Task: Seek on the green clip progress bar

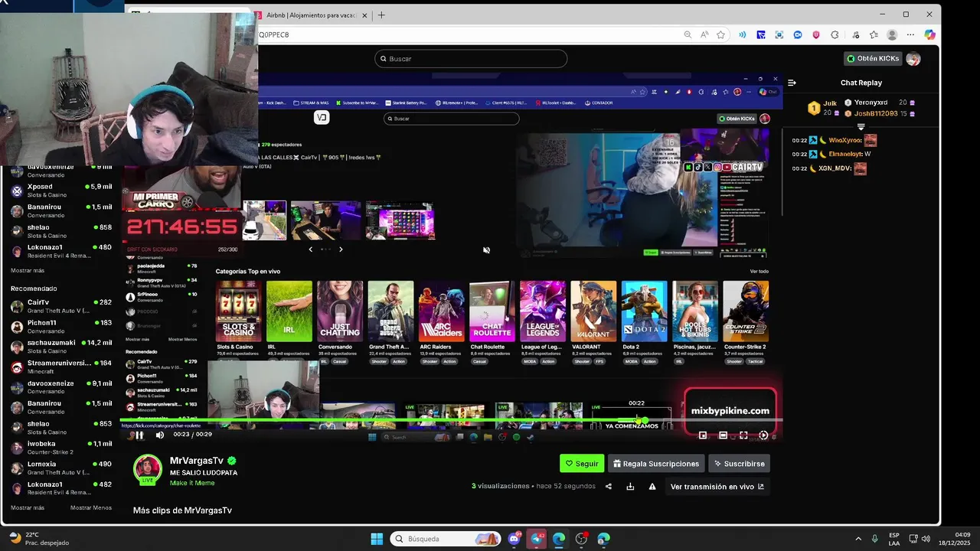Action: click(x=452, y=421)
